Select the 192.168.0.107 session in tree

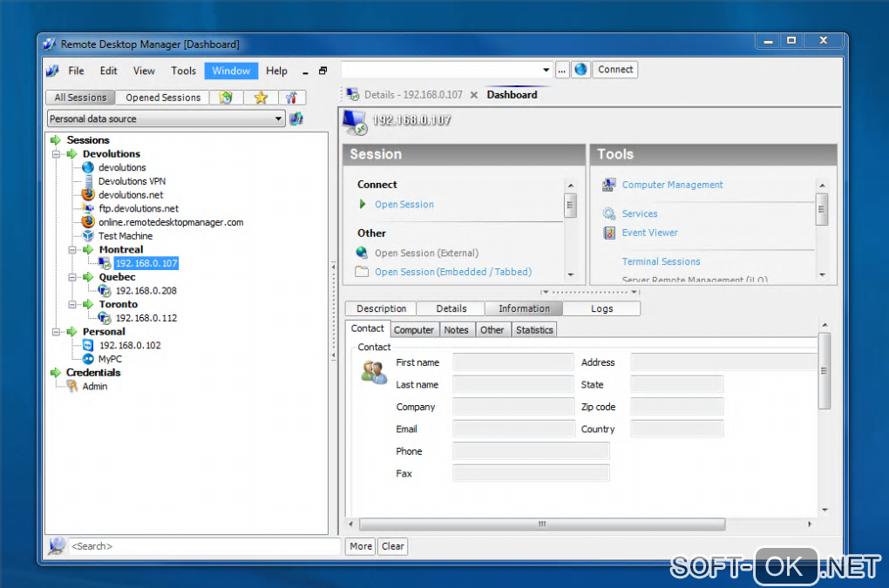coord(146,263)
